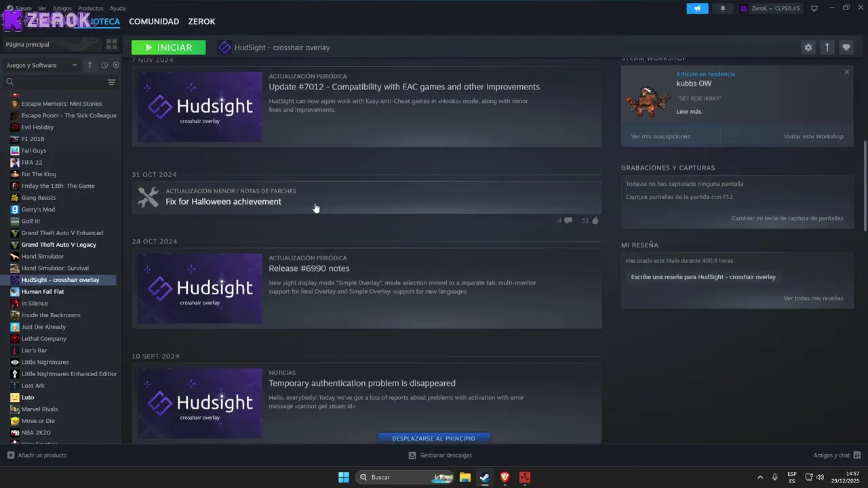Click the plus icon for Añadir un producto
This screenshot has height=488, width=868.
point(10,455)
